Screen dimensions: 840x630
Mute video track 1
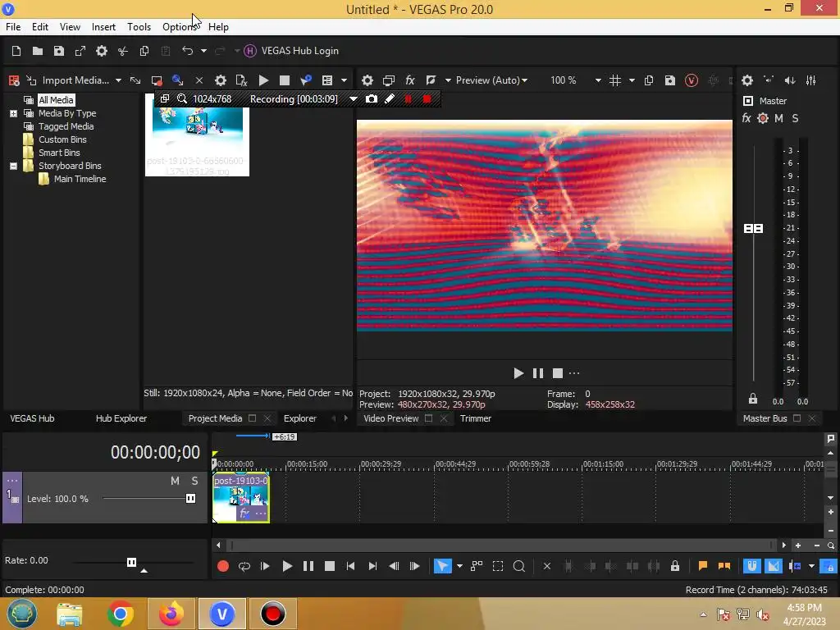coord(175,481)
